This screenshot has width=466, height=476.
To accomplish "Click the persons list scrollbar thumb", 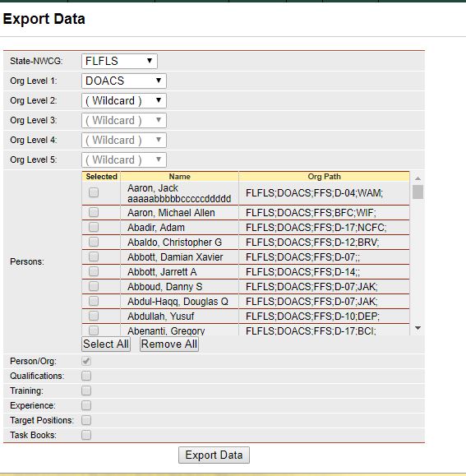I will click(x=418, y=192).
